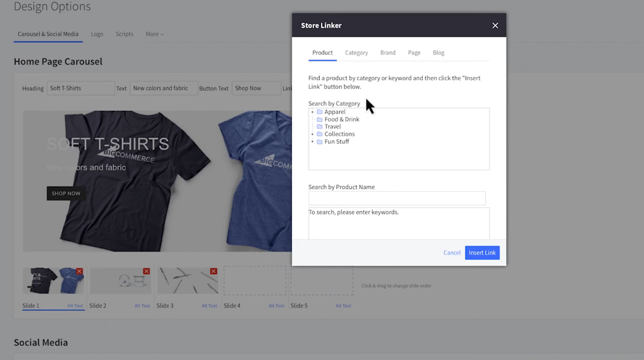Select the Slide 3 pens thumbnail

point(187,282)
